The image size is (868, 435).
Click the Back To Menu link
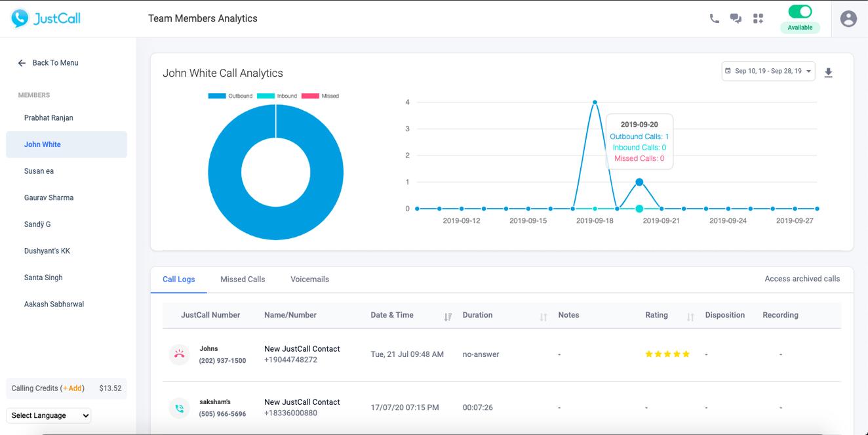point(55,63)
